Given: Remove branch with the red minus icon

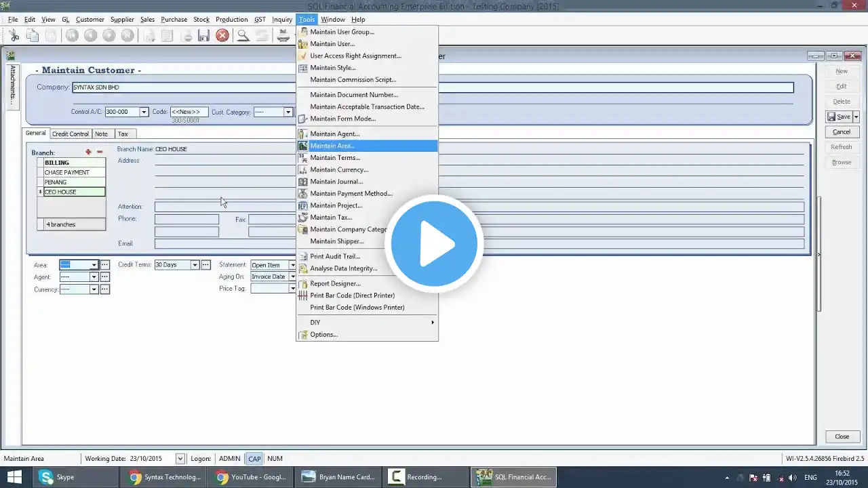Looking at the screenshot, I should point(100,152).
